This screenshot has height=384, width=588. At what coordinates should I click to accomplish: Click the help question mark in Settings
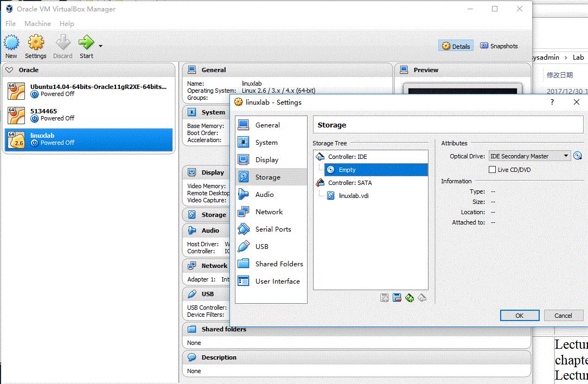[x=552, y=102]
